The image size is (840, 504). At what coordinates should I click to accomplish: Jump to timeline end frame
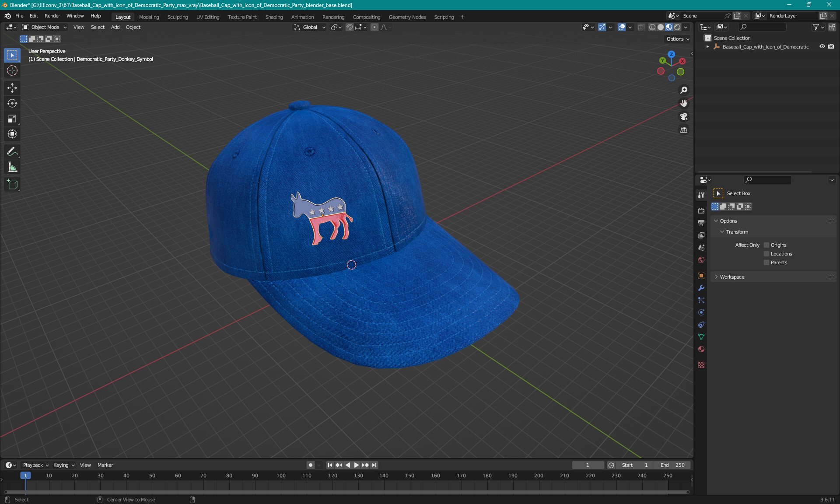point(374,465)
